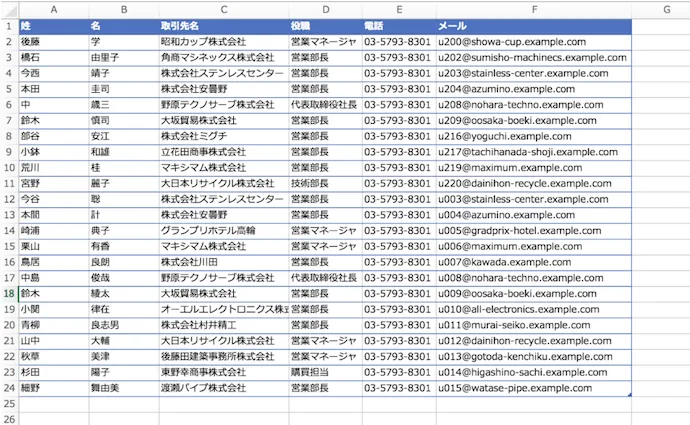Screen dimensions: 690x425
Task: Select the 立花田商事株式会社 company cell
Action: [x=223, y=152]
